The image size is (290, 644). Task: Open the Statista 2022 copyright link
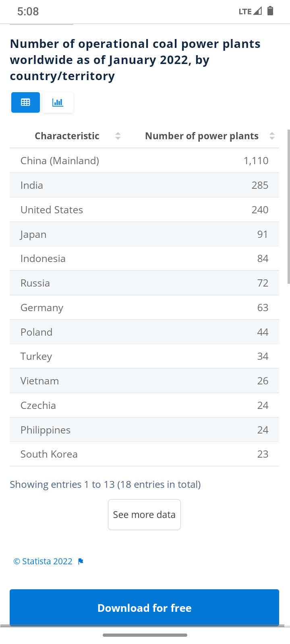[43, 561]
